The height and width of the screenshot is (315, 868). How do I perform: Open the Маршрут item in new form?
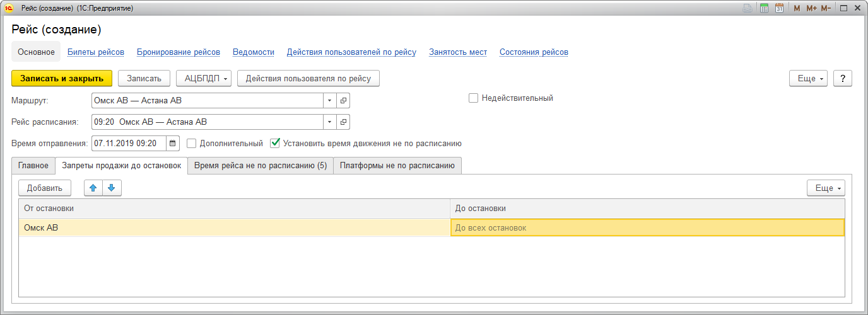344,100
